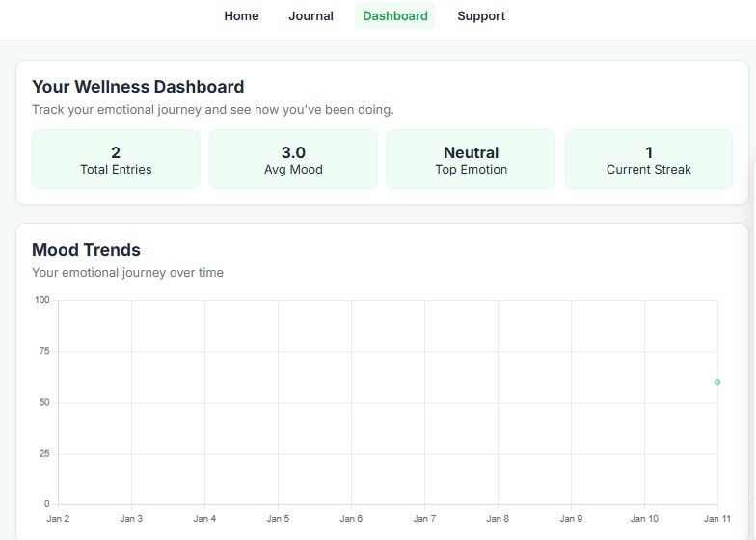Click the 'Mood Trends' heading
Viewport: 756px width, 540px height.
click(86, 250)
